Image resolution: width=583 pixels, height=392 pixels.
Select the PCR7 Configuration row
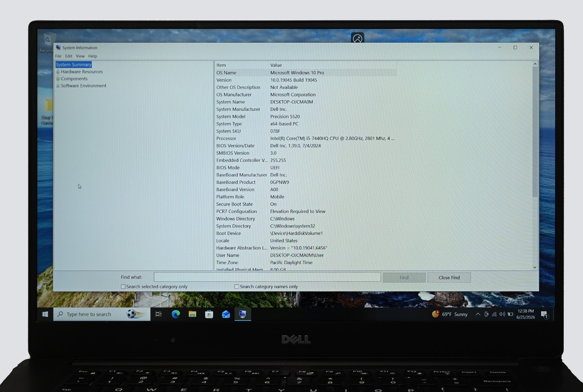[x=306, y=211]
